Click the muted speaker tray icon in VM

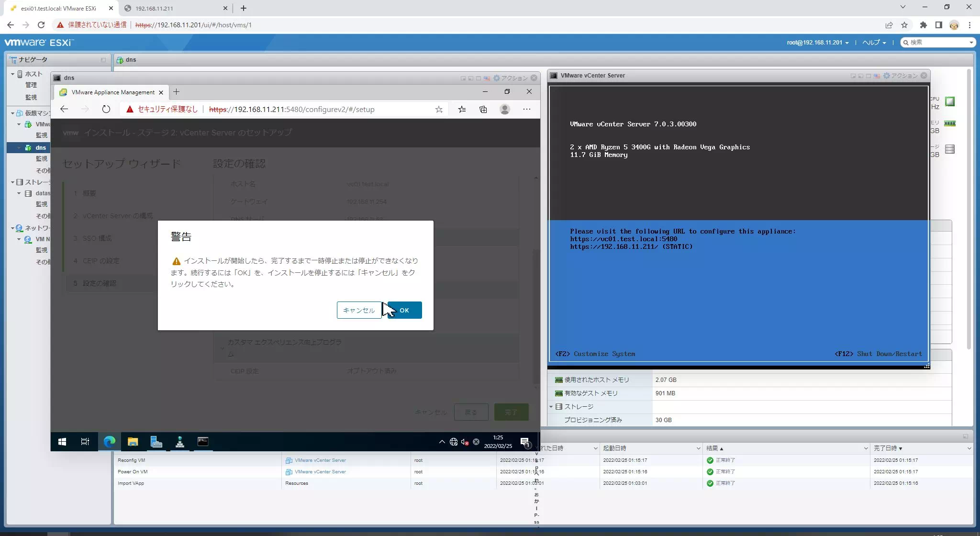[465, 442]
